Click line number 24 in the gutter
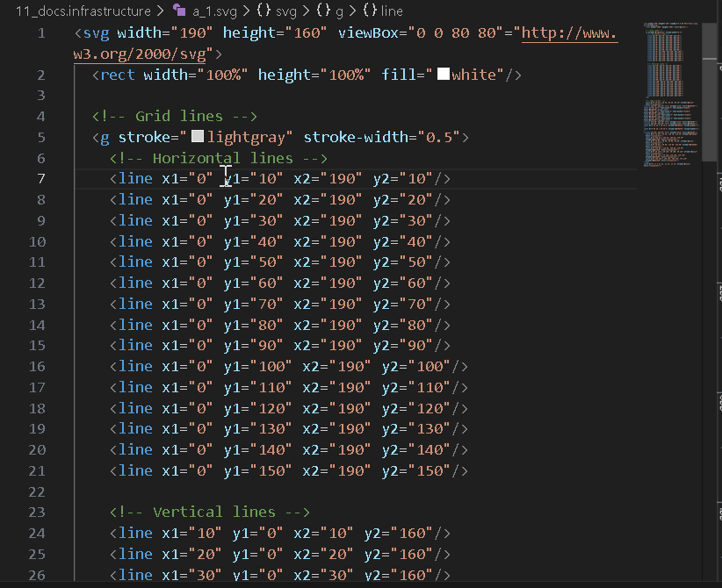 pyautogui.click(x=37, y=533)
